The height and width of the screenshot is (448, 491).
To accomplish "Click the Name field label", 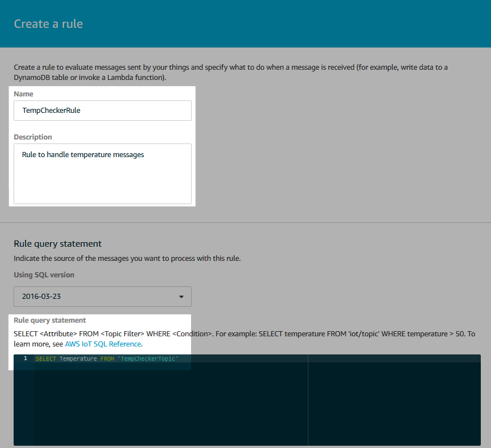I will coord(23,94).
